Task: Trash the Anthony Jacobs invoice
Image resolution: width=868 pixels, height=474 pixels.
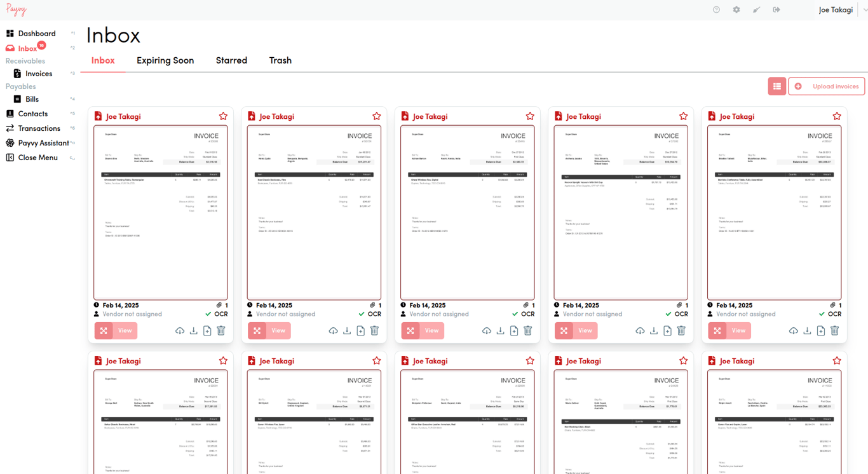Action: click(x=681, y=331)
